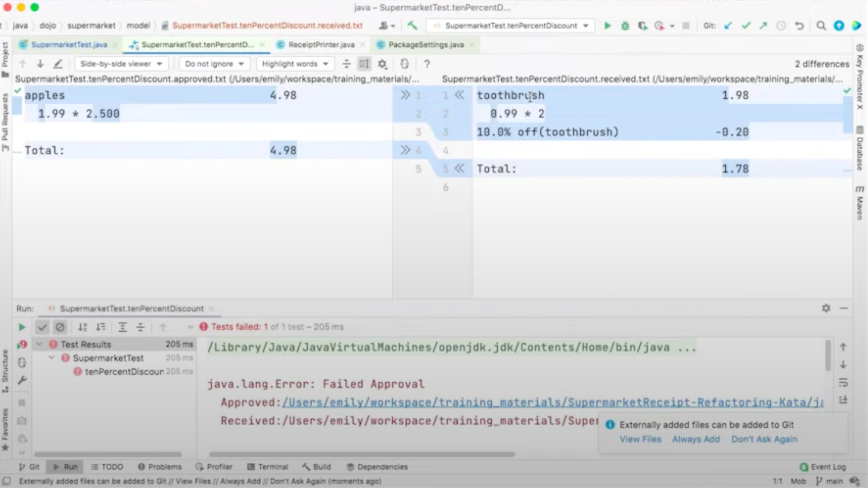
Task: Toggle show passed tests checkmark
Action: pos(42,327)
